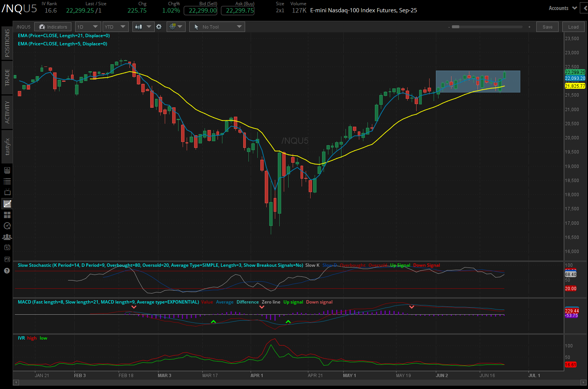Select the Slow Stochastic study label
588x389 pixels.
160,265
